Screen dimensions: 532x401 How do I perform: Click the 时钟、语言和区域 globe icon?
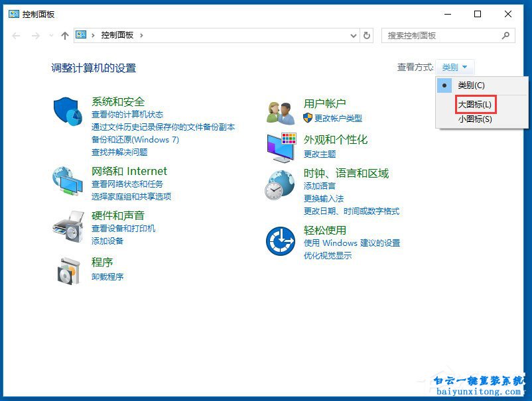point(281,184)
